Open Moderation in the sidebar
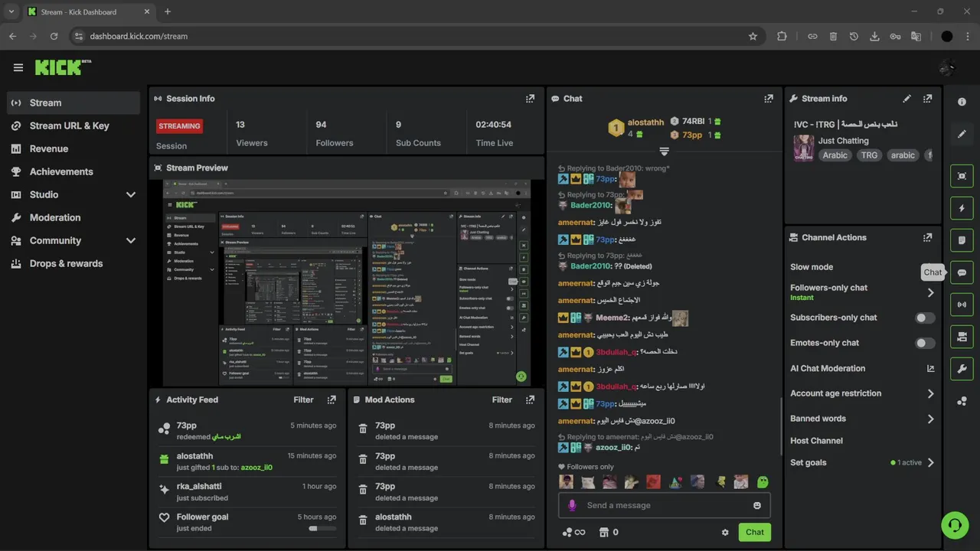Screen dimensions: 980x551 [73, 217]
